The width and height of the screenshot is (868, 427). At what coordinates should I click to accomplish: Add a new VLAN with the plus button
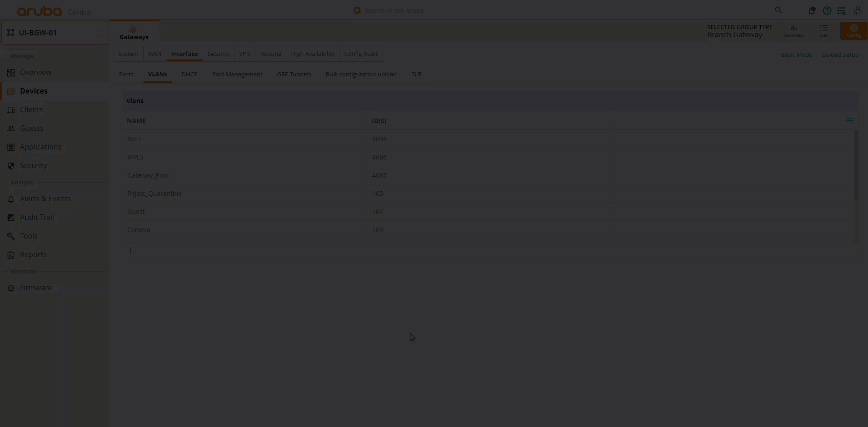coord(130,250)
